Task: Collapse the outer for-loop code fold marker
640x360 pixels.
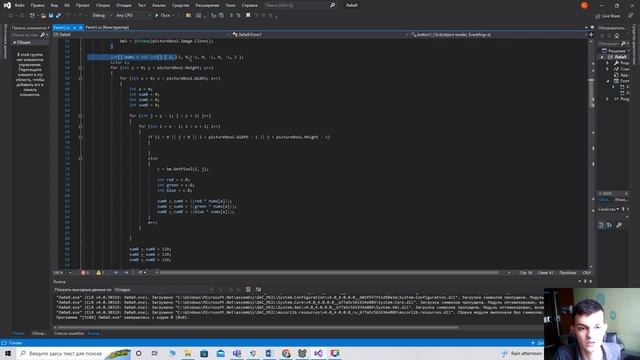Action: tap(80, 68)
